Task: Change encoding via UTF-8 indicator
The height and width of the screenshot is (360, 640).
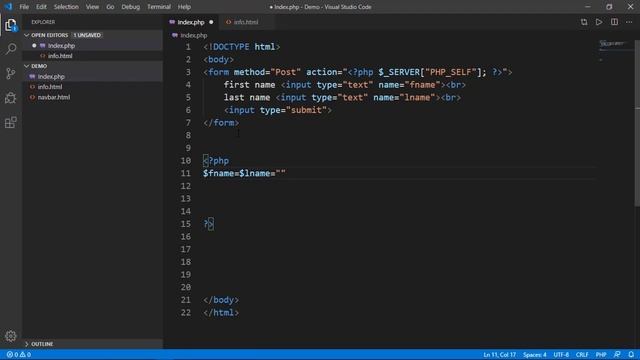Action: click(x=561, y=354)
